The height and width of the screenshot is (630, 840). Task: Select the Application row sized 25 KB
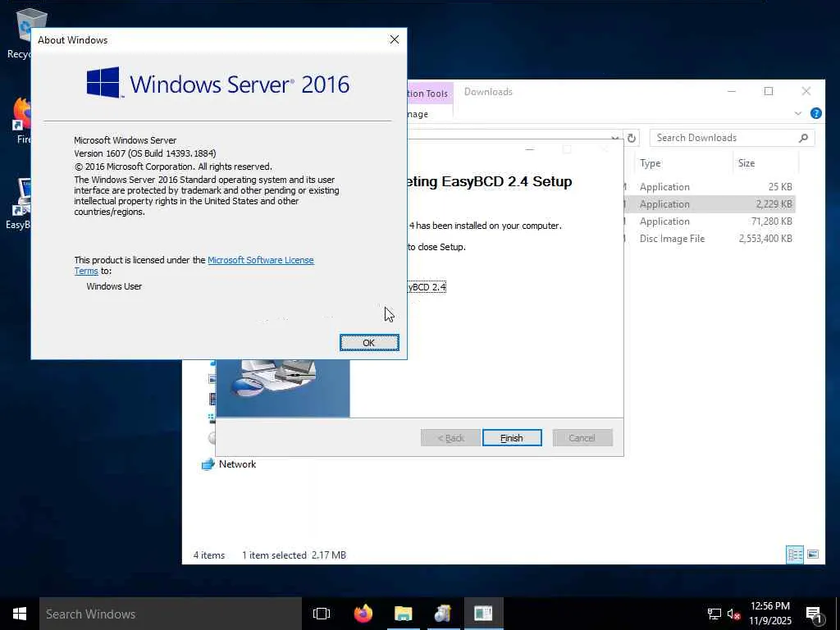[709, 187]
